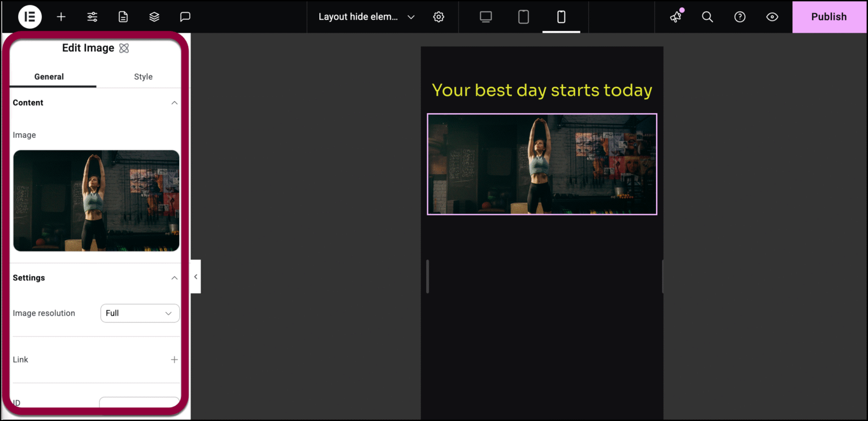Switch to tablet preview mode

point(523,16)
